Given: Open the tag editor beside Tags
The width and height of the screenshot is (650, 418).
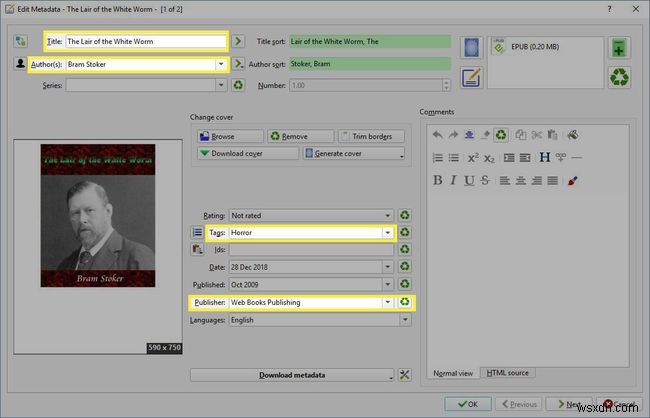Looking at the screenshot, I should click(x=198, y=232).
